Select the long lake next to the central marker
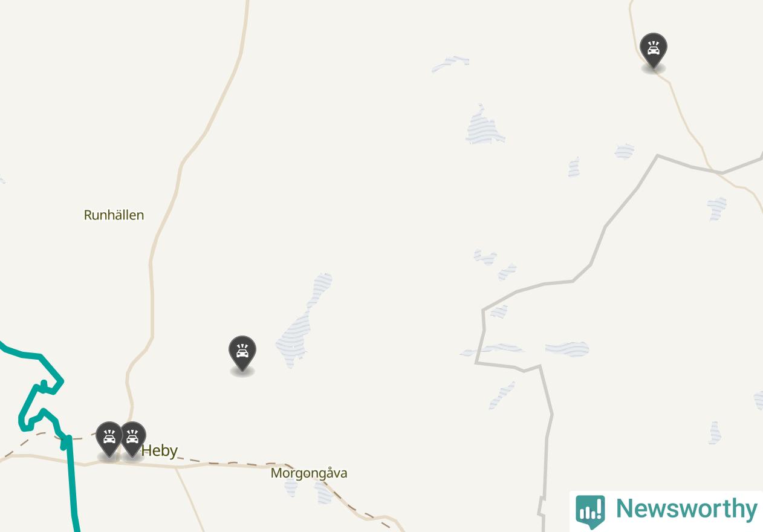 tap(304, 320)
